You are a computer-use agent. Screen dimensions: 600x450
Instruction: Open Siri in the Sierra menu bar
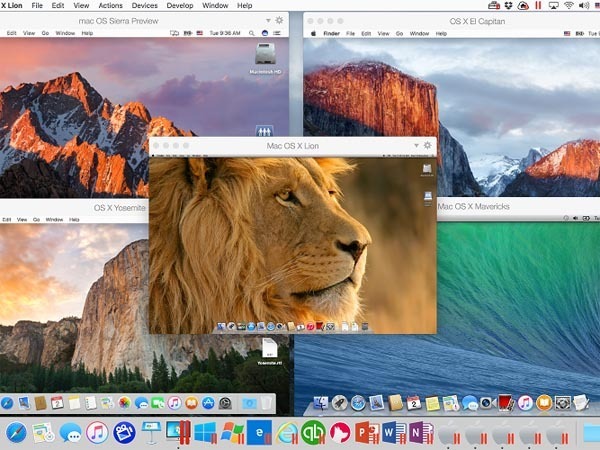264,33
